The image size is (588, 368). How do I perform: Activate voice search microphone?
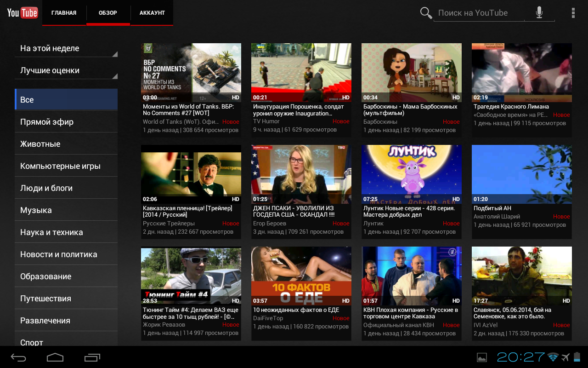[x=539, y=13]
